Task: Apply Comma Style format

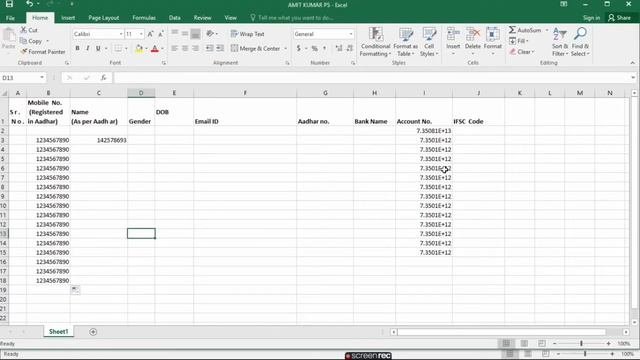Action: tap(324, 49)
